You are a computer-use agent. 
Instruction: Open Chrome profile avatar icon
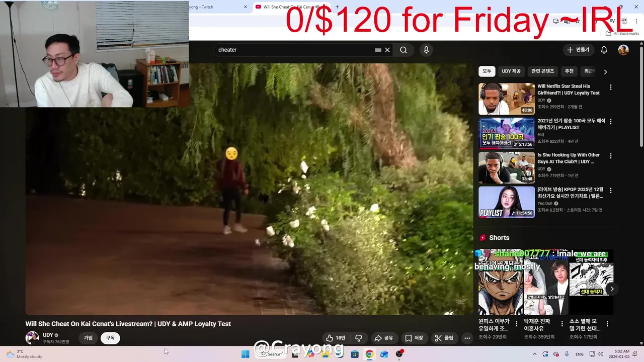click(624, 21)
